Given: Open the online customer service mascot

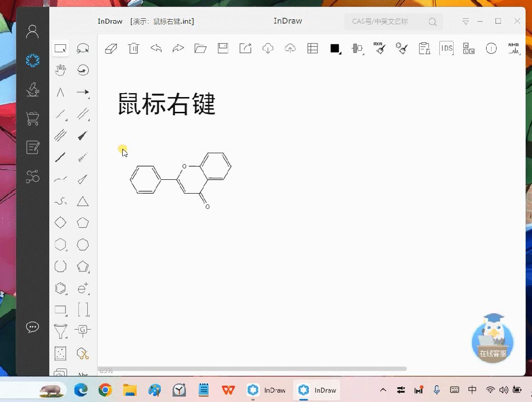Looking at the screenshot, I should click(493, 338).
